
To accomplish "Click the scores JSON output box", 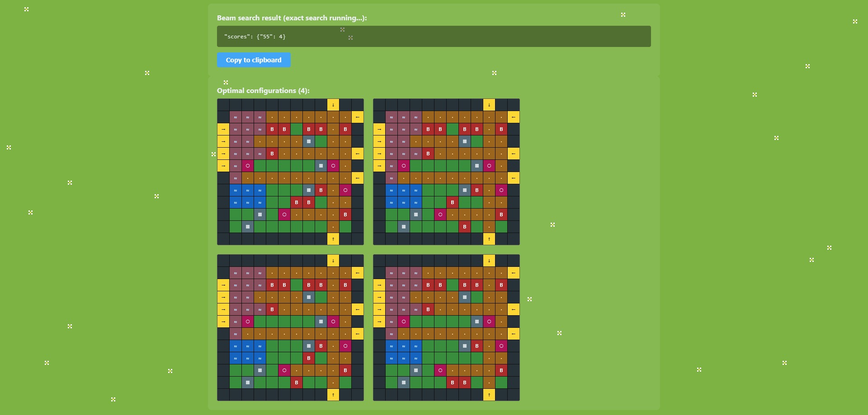I will 434,36.
